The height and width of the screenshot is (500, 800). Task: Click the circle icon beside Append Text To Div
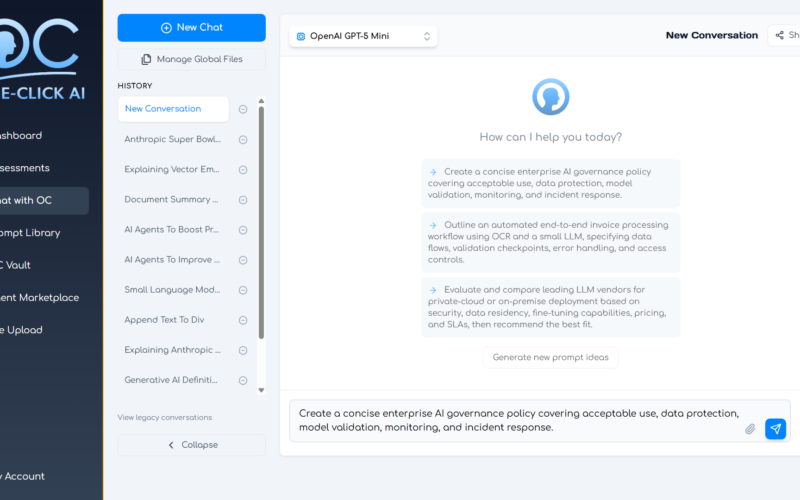[x=243, y=320]
